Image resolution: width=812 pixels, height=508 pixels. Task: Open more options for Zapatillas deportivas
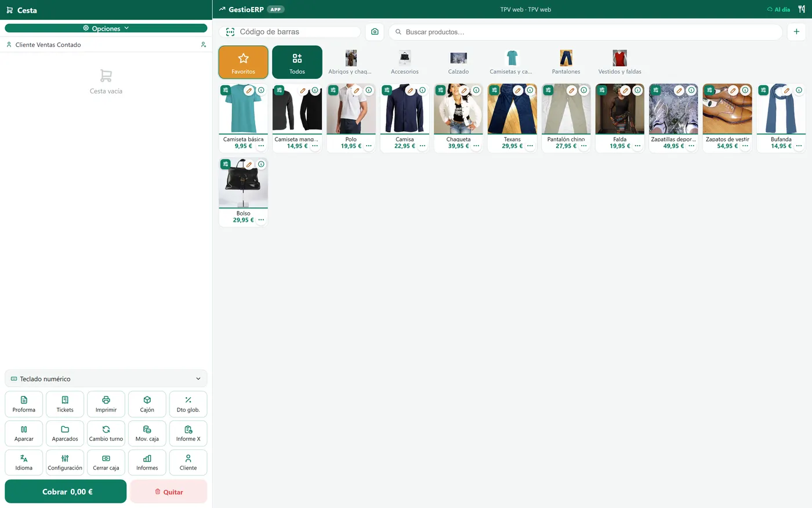point(691,146)
